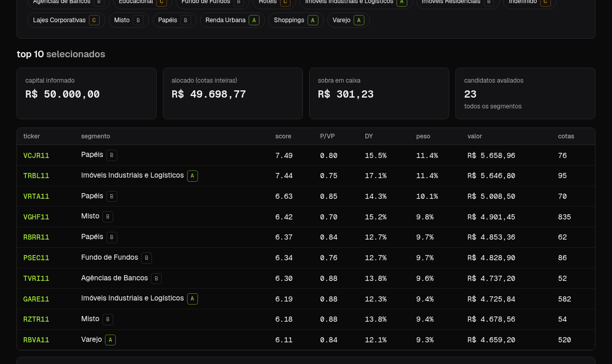Screen dimensions: 612x364
Task: Click the DY 13.8% in RZTR11 row
Action: coord(376,320)
